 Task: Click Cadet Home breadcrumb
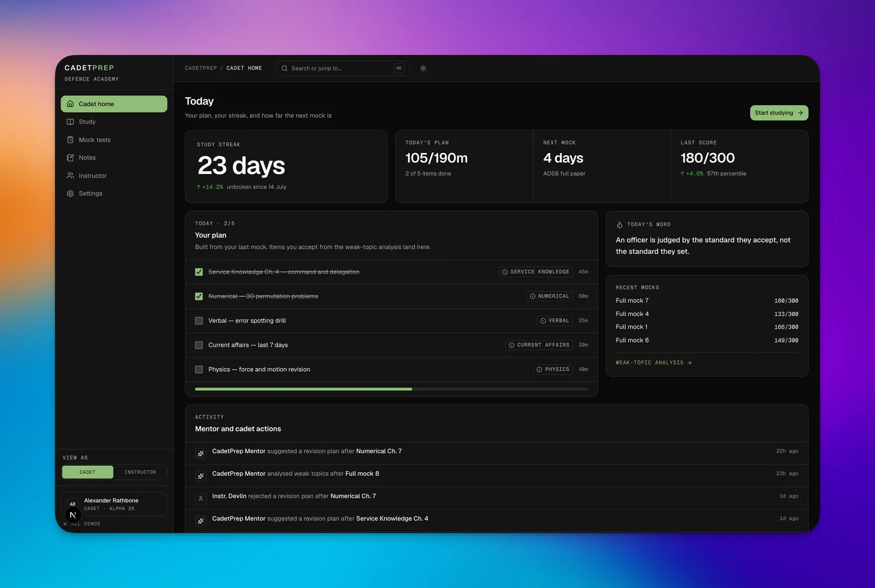(x=244, y=69)
